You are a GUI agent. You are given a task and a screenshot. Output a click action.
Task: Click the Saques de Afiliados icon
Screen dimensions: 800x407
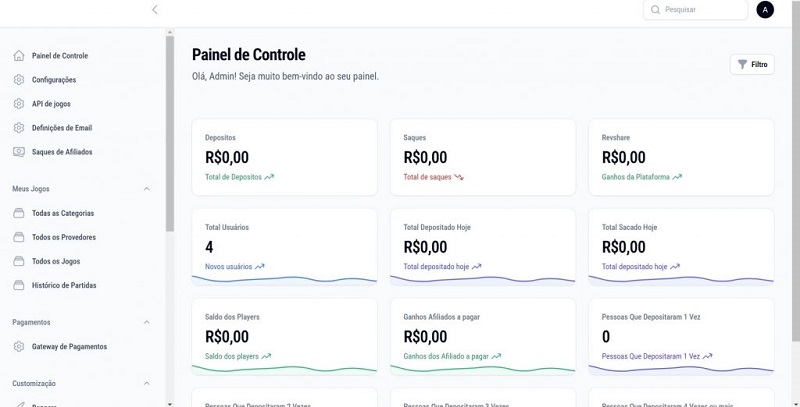click(x=19, y=152)
